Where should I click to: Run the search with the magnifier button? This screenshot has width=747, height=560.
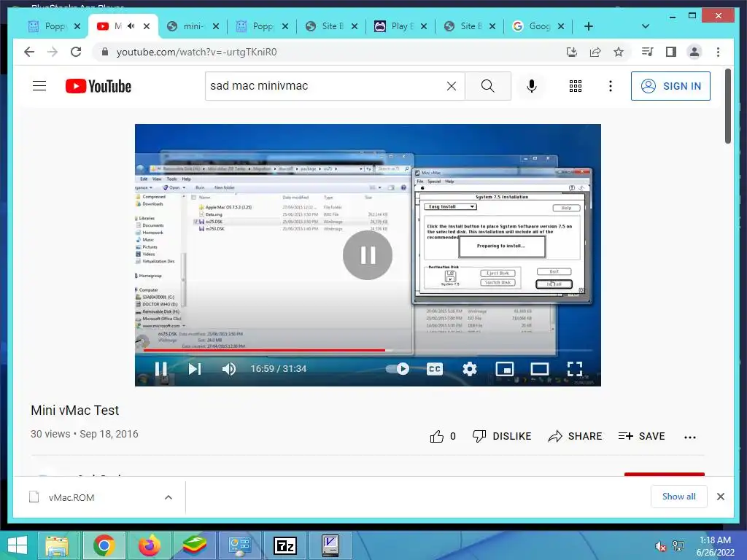pyautogui.click(x=488, y=86)
